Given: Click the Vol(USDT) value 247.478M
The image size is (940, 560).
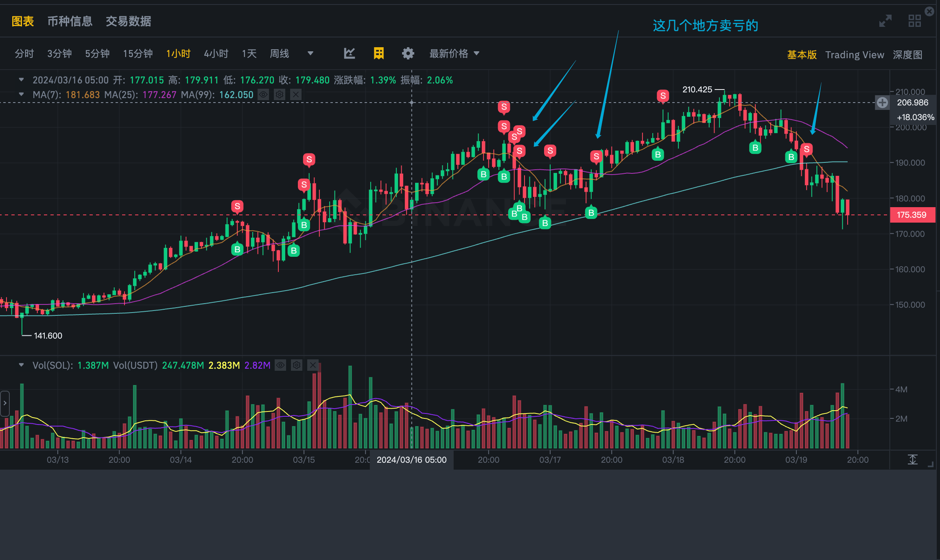Looking at the screenshot, I should [x=183, y=365].
